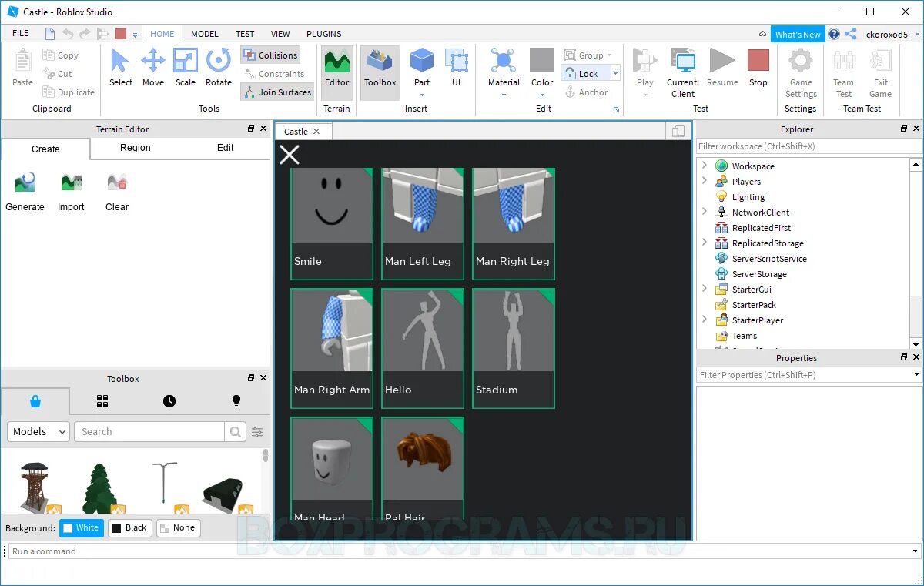This screenshot has width=924, height=586.
Task: Open the Material picker
Action: point(504,72)
